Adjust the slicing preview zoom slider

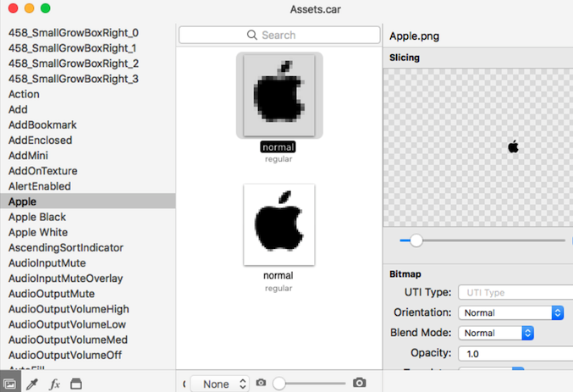coord(416,240)
